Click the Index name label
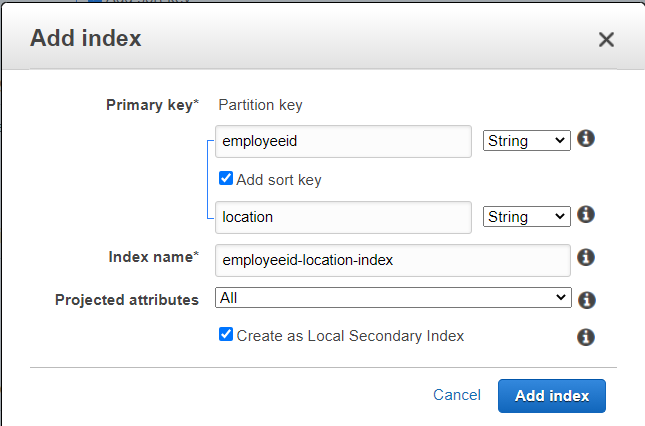This screenshot has height=426, width=645. [x=153, y=257]
